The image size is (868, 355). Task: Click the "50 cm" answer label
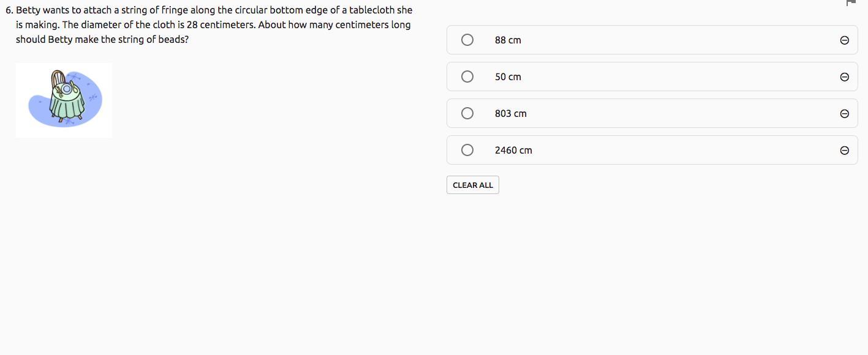508,77
